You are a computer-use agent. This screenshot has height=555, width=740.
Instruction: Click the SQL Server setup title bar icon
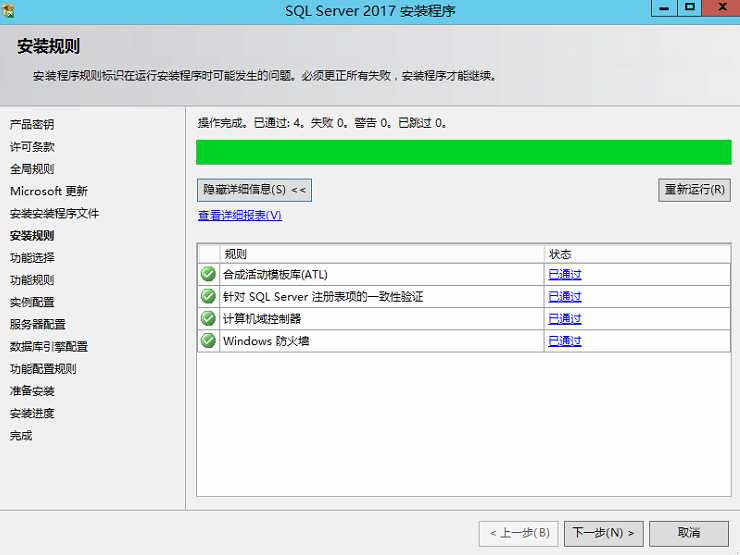pyautogui.click(x=7, y=10)
